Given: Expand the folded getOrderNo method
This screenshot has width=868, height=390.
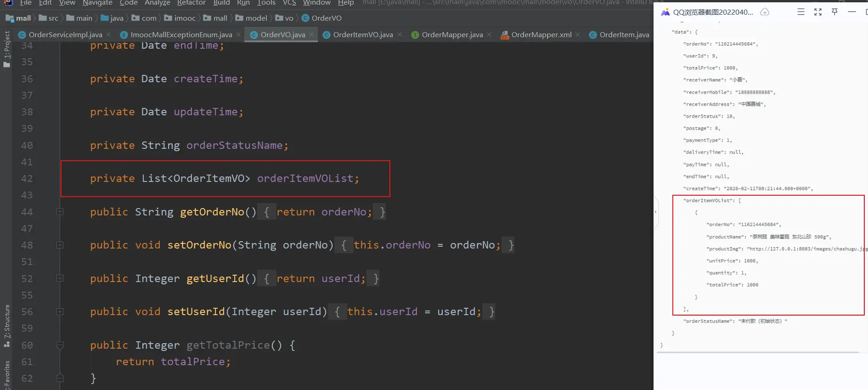Looking at the screenshot, I should pyautogui.click(x=60, y=212).
